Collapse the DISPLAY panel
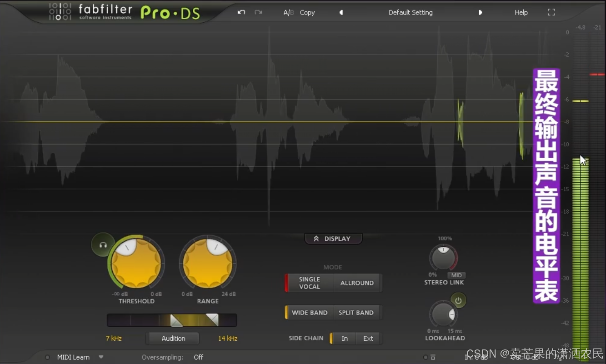 point(333,239)
